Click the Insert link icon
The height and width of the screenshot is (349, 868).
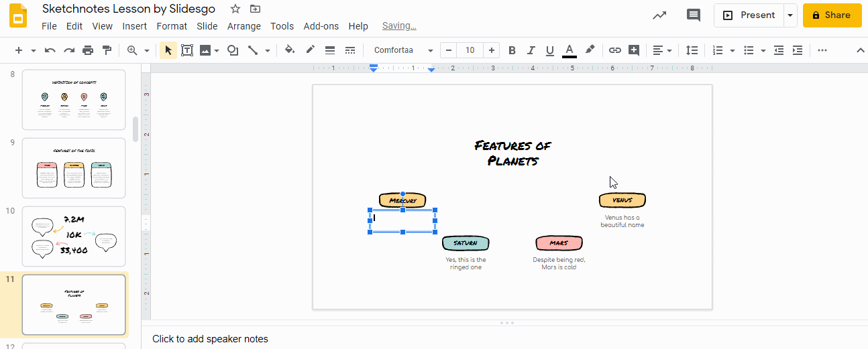pos(615,50)
